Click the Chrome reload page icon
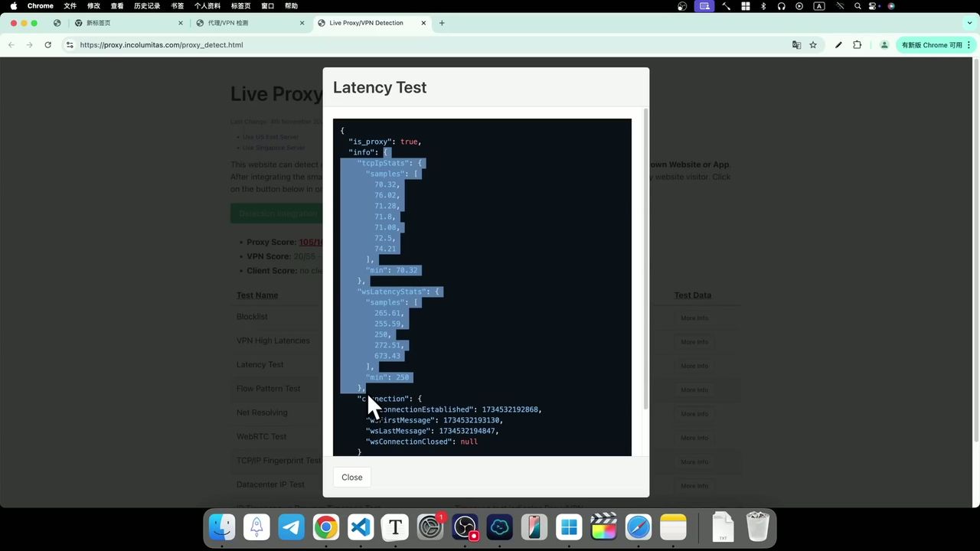This screenshot has height=551, width=980. [x=47, y=45]
